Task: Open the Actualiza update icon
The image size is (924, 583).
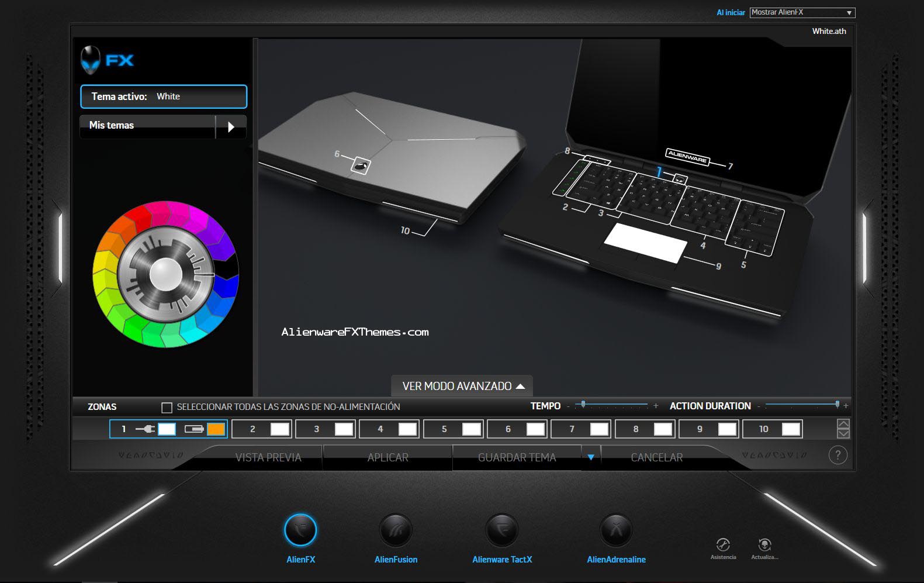Action: pyautogui.click(x=764, y=545)
